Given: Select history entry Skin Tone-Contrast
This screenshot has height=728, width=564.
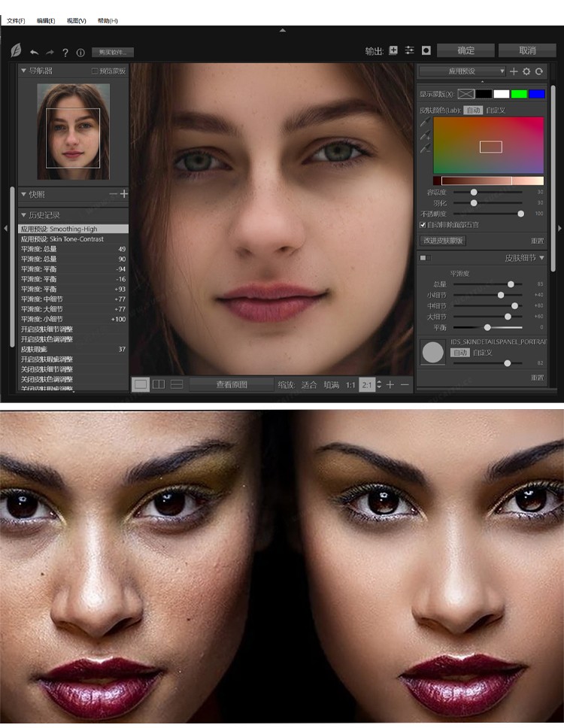Looking at the screenshot, I should point(74,239).
